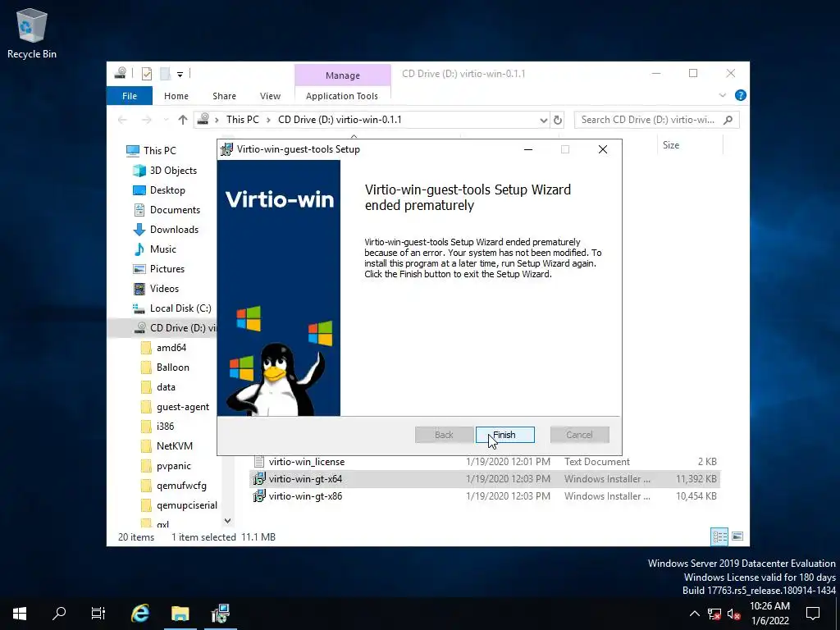The image size is (840, 630).
Task: Switch to File Explorer taskbar icon
Action: [180, 614]
